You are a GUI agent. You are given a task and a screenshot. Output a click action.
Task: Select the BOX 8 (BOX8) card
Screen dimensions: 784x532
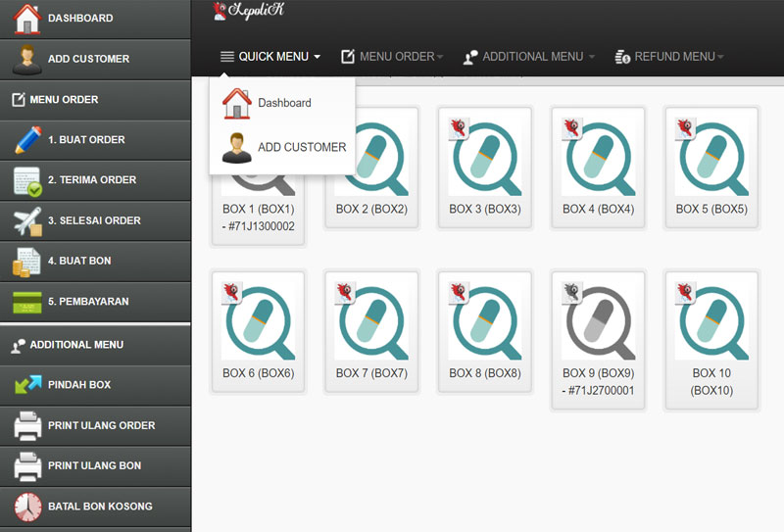pyautogui.click(x=484, y=331)
